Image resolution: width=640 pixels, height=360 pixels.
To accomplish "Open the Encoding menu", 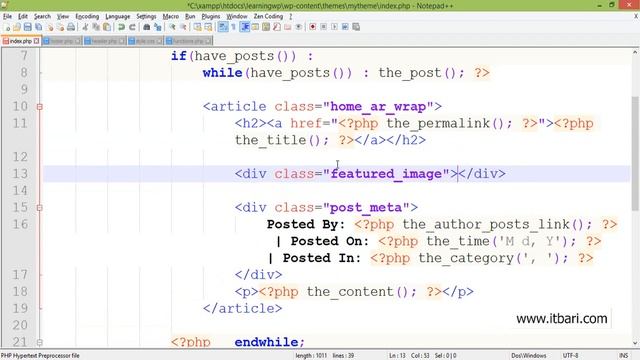I will (87, 16).
